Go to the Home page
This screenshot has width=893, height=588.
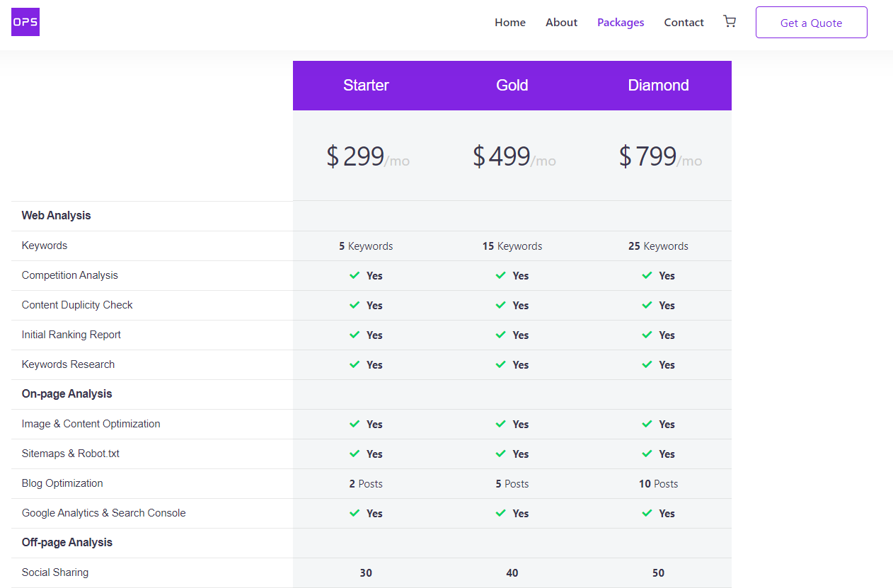coord(509,23)
